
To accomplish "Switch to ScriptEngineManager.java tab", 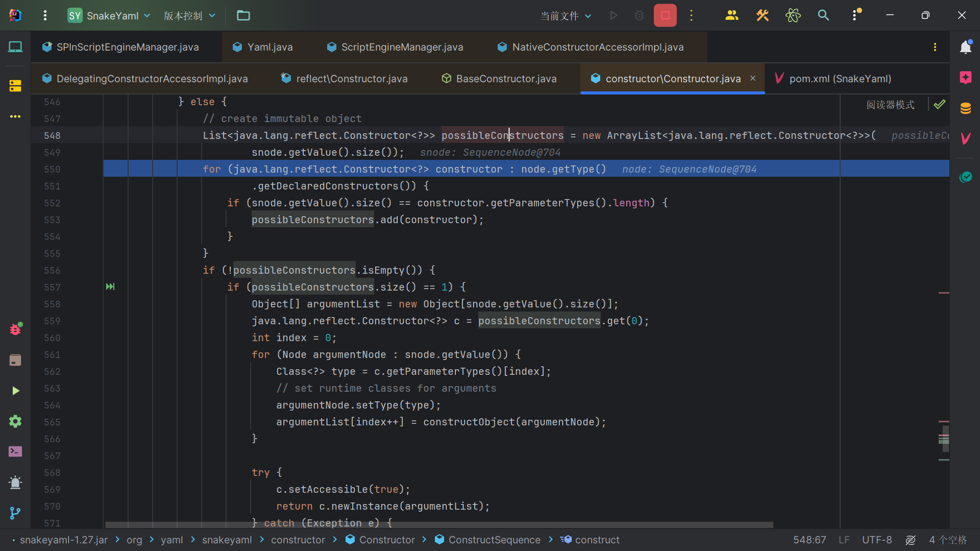I will 395,47.
